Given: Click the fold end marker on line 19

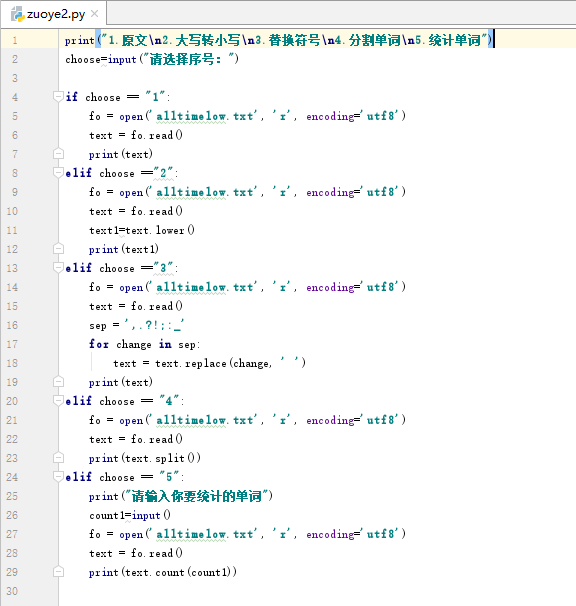Looking at the screenshot, I should coord(58,381).
